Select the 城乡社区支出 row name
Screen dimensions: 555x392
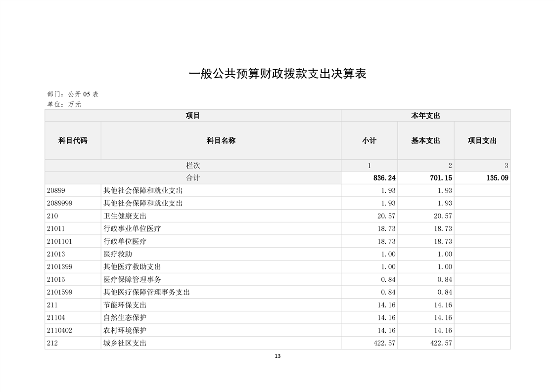click(125, 343)
